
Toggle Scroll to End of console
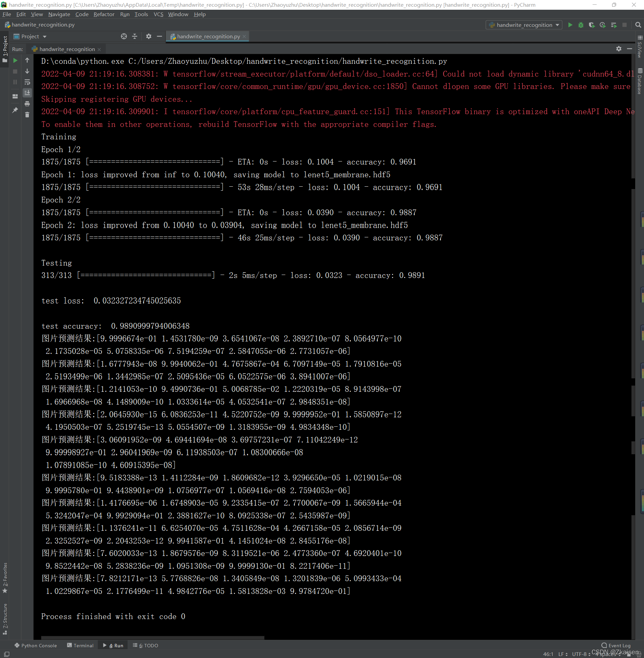click(28, 93)
